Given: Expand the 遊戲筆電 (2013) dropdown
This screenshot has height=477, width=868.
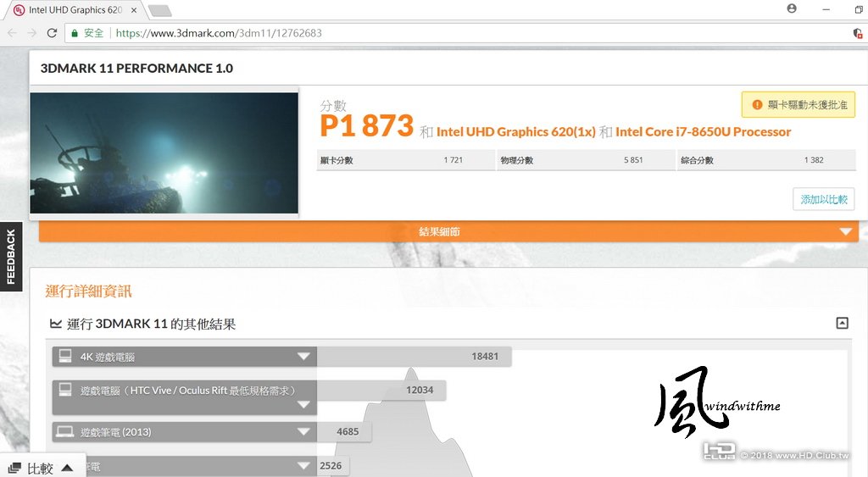Looking at the screenshot, I should pyautogui.click(x=303, y=431).
